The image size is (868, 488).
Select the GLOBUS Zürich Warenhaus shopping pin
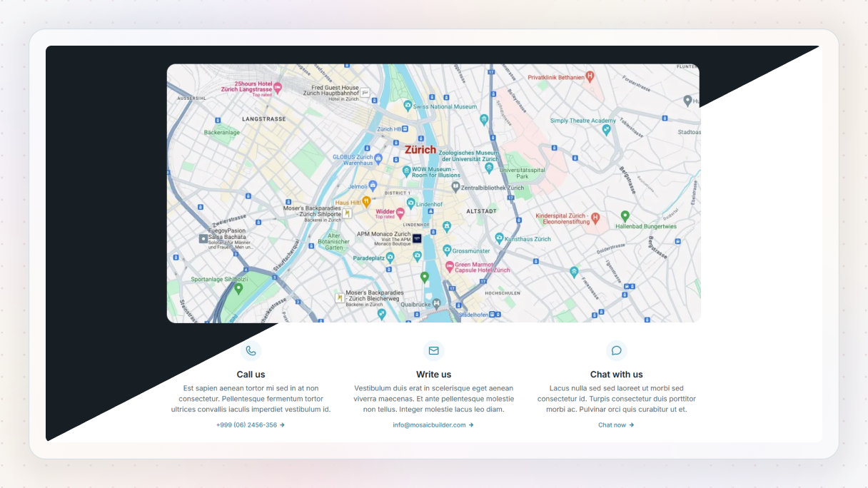click(378, 158)
